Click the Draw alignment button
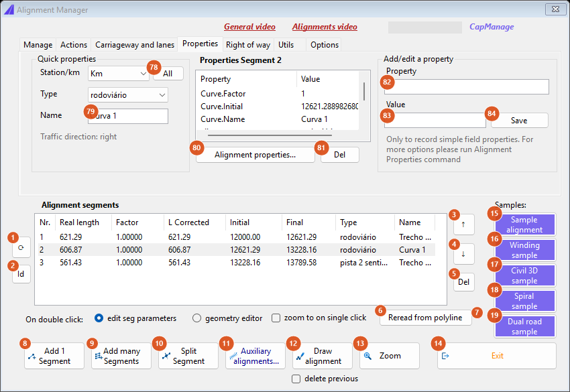This screenshot has height=392, width=570. [x=323, y=356]
